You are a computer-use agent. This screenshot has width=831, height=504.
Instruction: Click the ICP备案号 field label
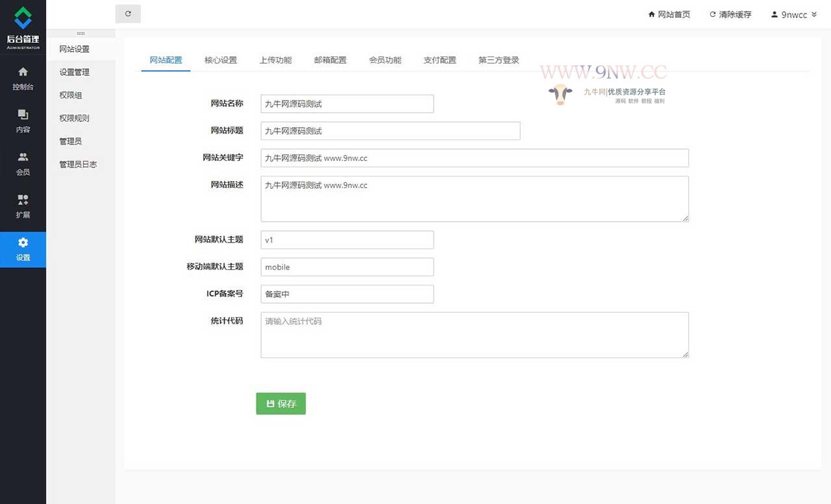(225, 294)
